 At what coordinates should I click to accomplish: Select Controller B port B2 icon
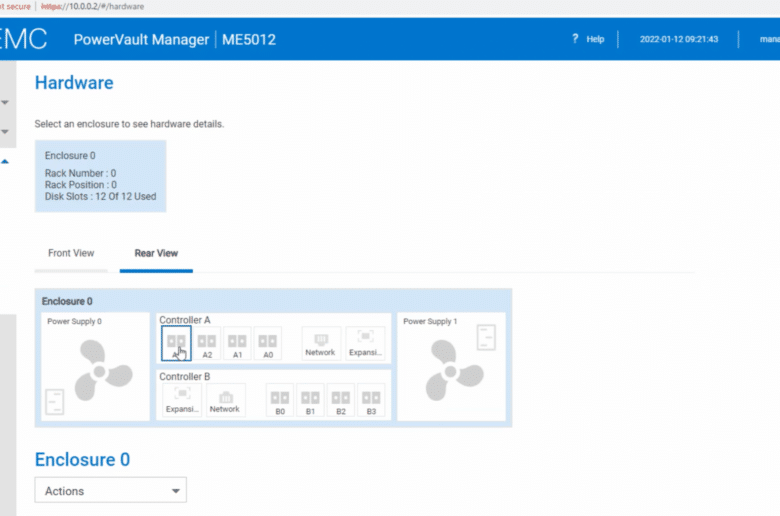341,400
